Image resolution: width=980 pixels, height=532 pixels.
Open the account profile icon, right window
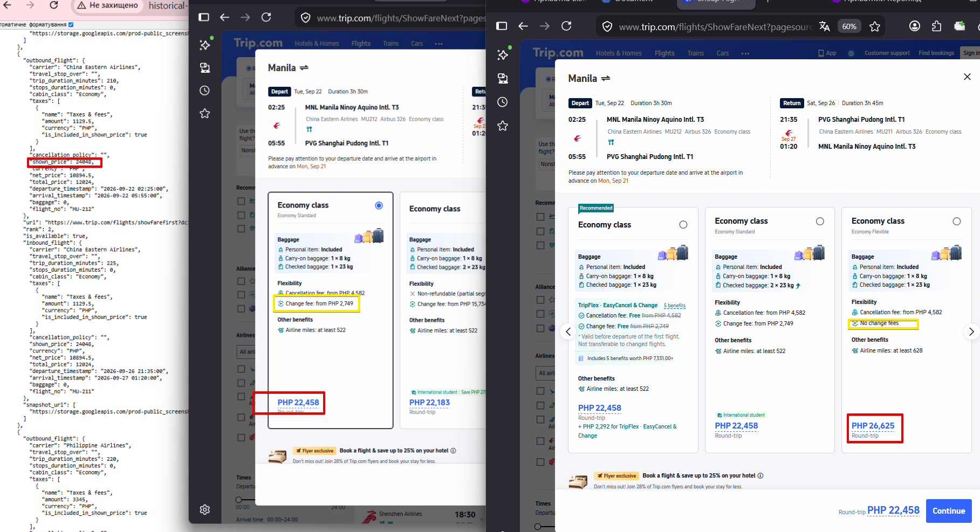point(915,26)
